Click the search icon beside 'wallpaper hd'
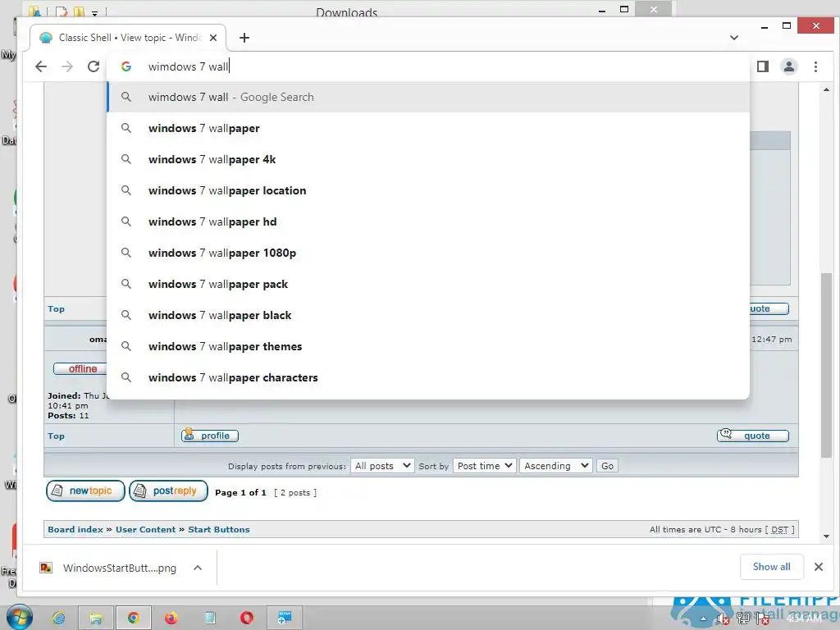The width and height of the screenshot is (840, 630). click(x=126, y=221)
